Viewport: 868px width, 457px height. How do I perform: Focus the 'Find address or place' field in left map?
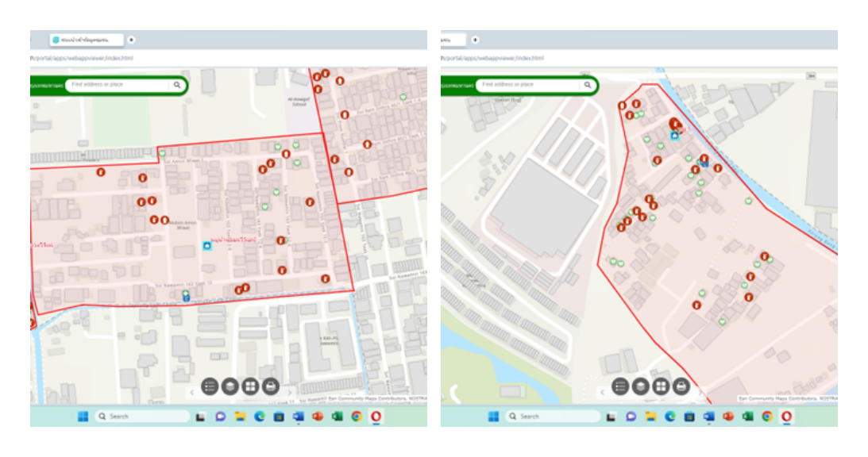coord(119,84)
